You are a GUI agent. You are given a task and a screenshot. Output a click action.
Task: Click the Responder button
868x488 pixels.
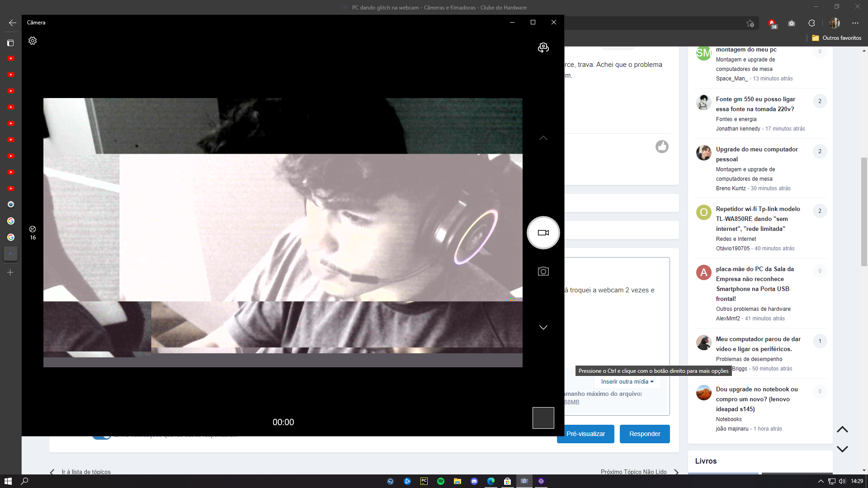click(x=645, y=434)
